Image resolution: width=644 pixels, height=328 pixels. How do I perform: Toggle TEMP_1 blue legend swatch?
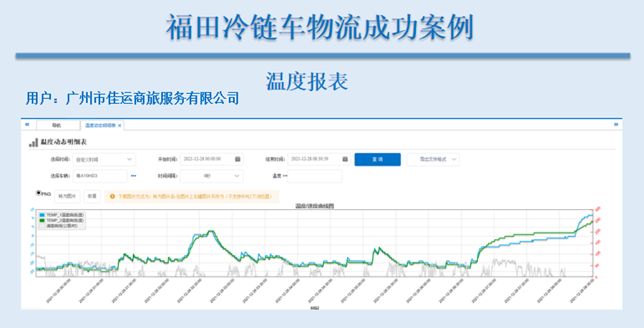tap(42, 215)
